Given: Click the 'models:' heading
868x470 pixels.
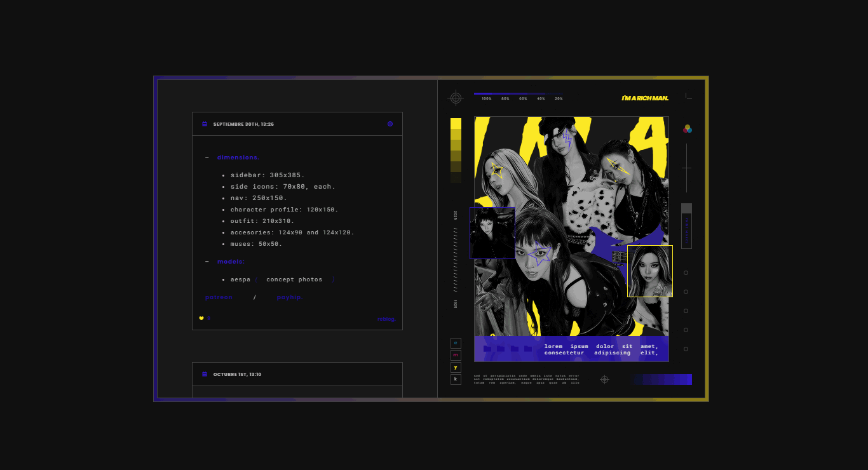Looking at the screenshot, I should pos(231,262).
